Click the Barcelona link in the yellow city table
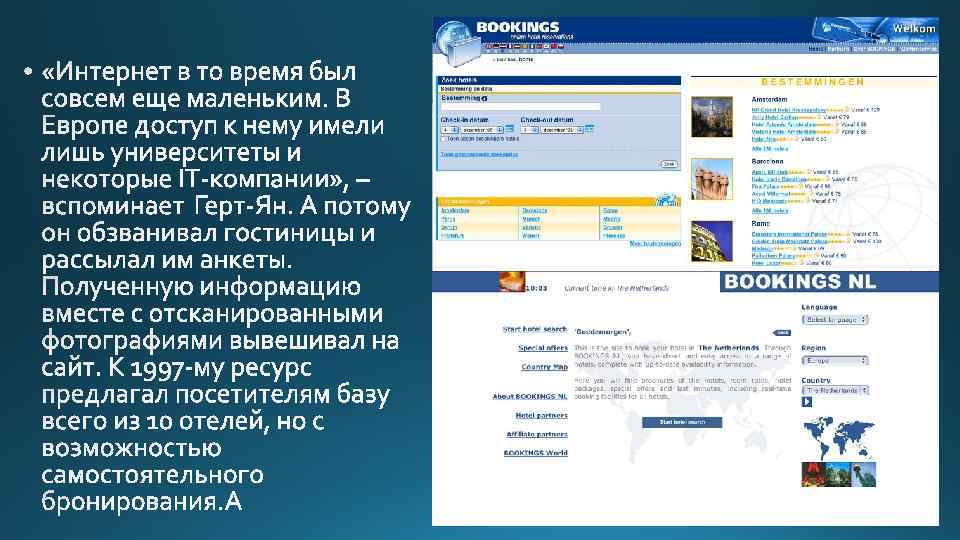The height and width of the screenshot is (540, 960). tap(534, 211)
